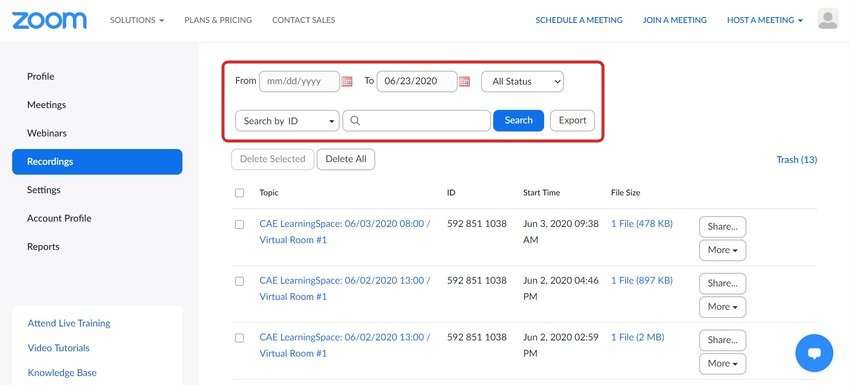850x385 pixels.
Task: Click ID 592 851 1038 in 478 KB row
Action: 477,223
